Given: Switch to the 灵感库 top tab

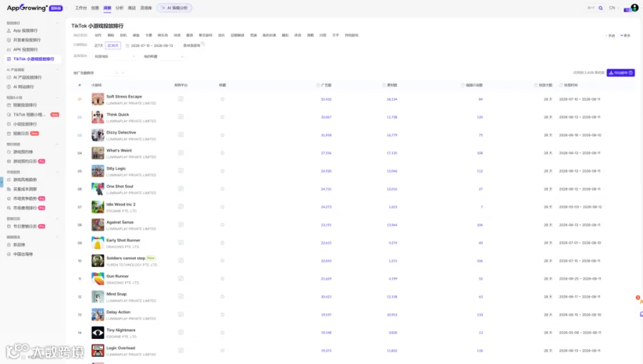Looking at the screenshot, I should [x=146, y=8].
